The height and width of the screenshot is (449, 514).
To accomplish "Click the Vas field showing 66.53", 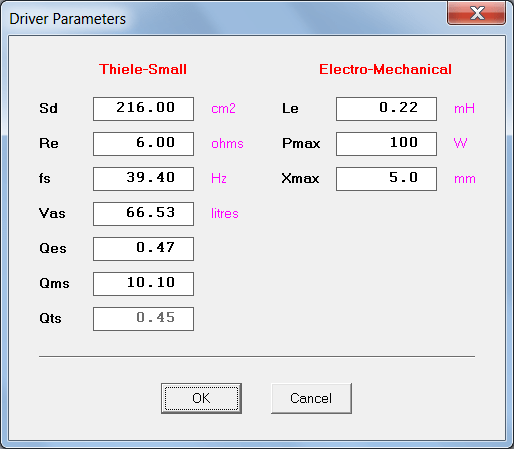I will point(143,214).
